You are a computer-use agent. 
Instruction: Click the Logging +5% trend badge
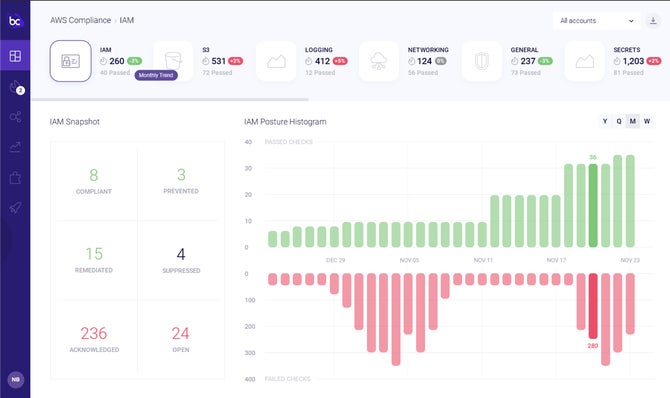click(340, 61)
